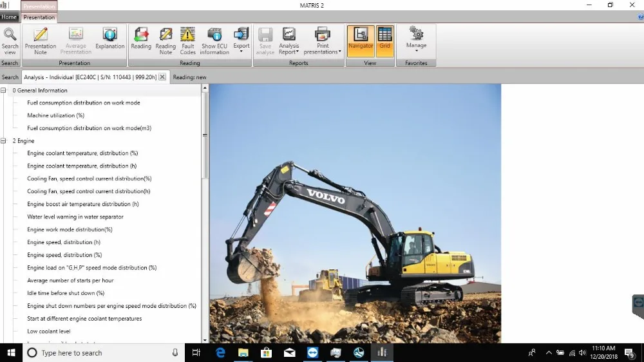This screenshot has height=362, width=644.
Task: Toggle the Navigator view
Action: pos(361,41)
